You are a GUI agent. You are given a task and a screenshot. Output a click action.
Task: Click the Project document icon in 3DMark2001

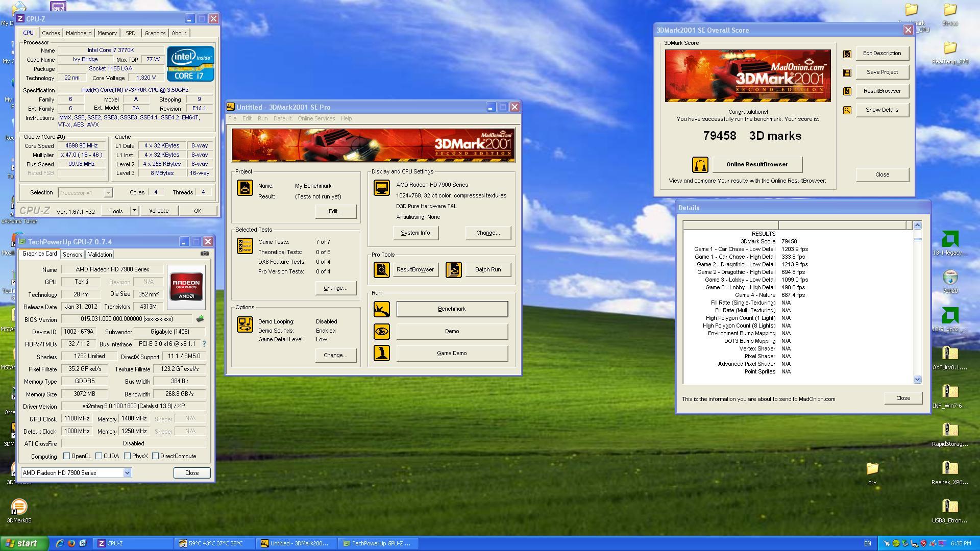click(x=244, y=188)
